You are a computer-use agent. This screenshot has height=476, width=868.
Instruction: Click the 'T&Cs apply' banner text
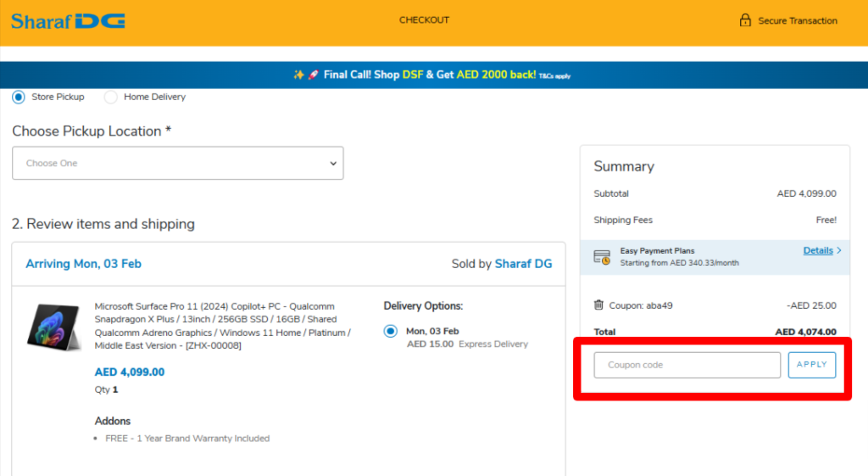coord(554,76)
